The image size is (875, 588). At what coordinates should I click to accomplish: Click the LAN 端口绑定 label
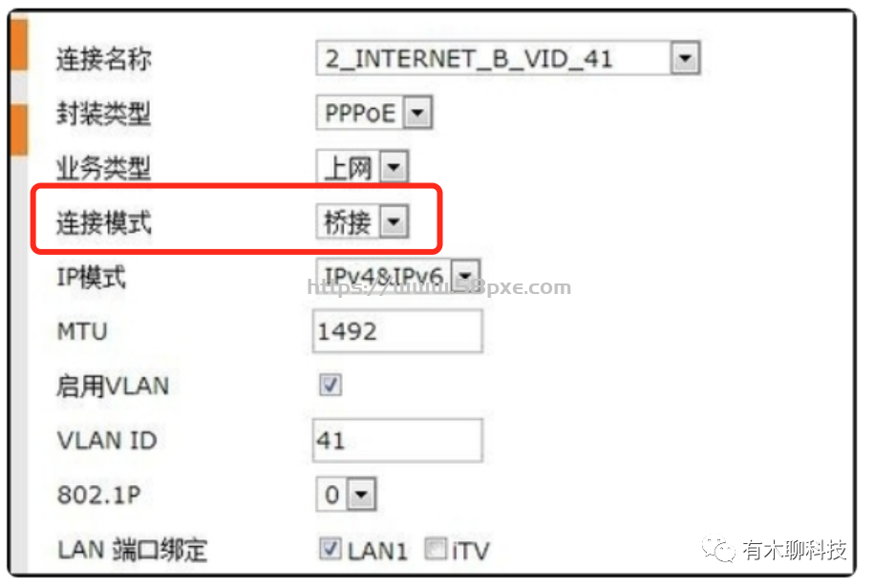[x=132, y=550]
